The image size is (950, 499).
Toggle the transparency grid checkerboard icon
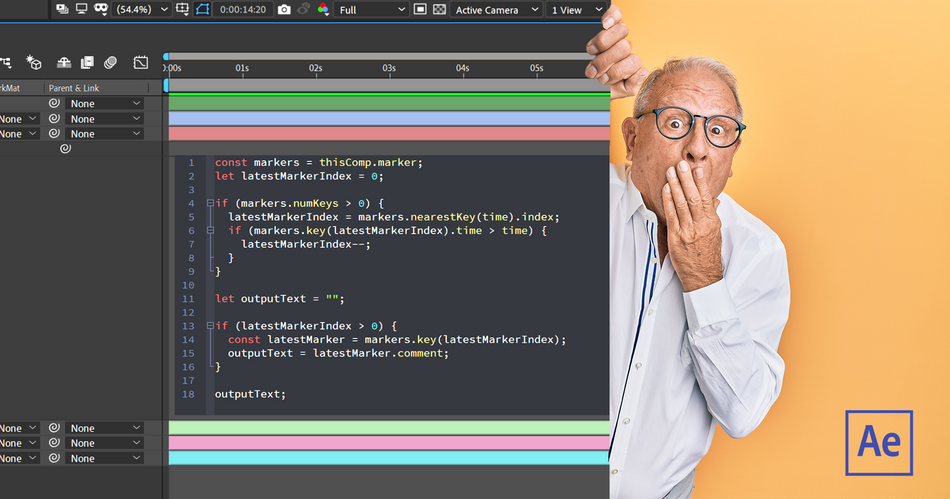pyautogui.click(x=440, y=10)
